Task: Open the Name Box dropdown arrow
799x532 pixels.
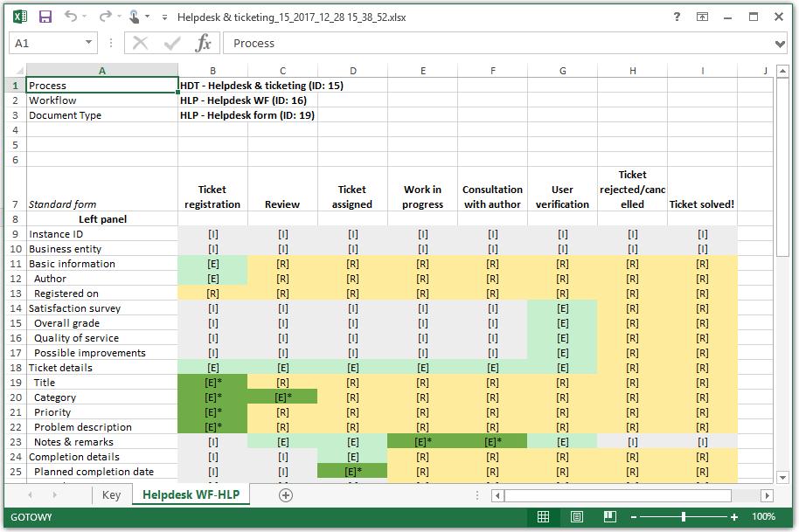Action: click(x=88, y=43)
